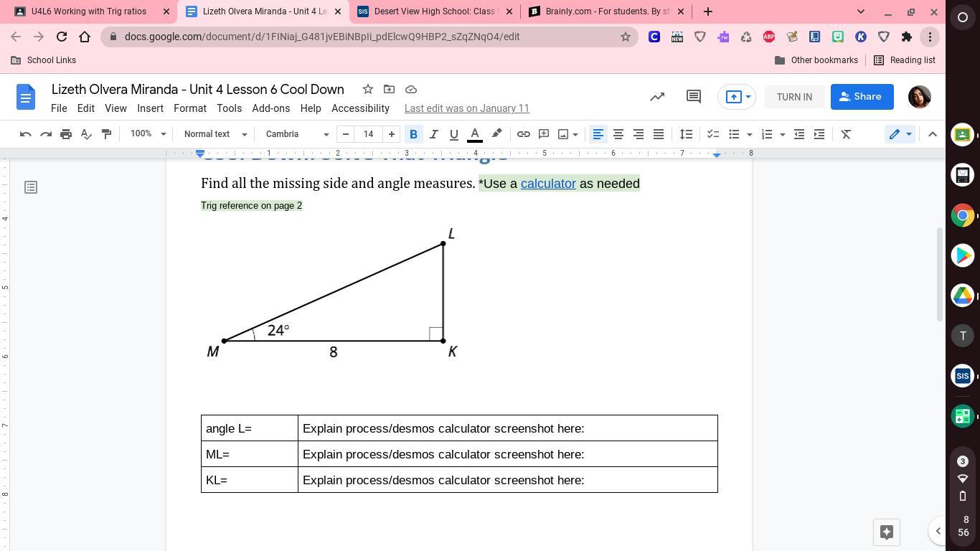Open the comment history icon
Viewport: 980px width, 551px height.
[693, 97]
